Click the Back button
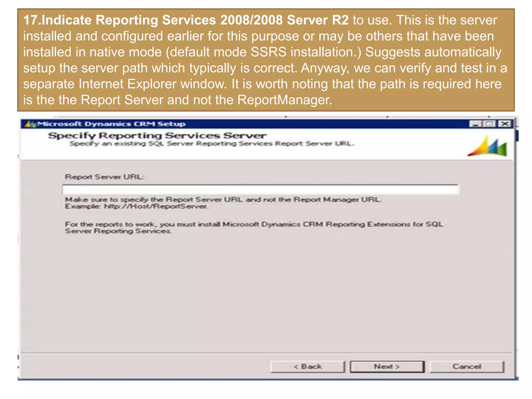Viewport: 532px width, 399px height. pyautogui.click(x=308, y=367)
